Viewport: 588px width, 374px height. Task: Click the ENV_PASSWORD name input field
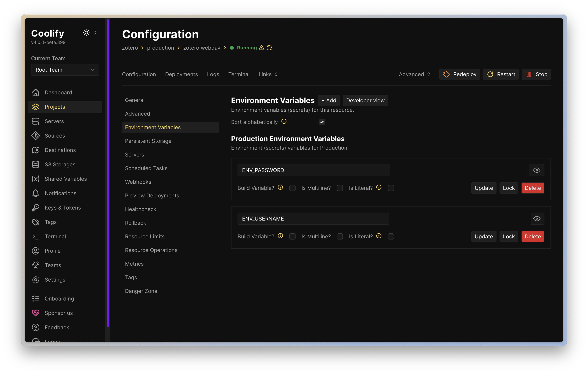313,170
